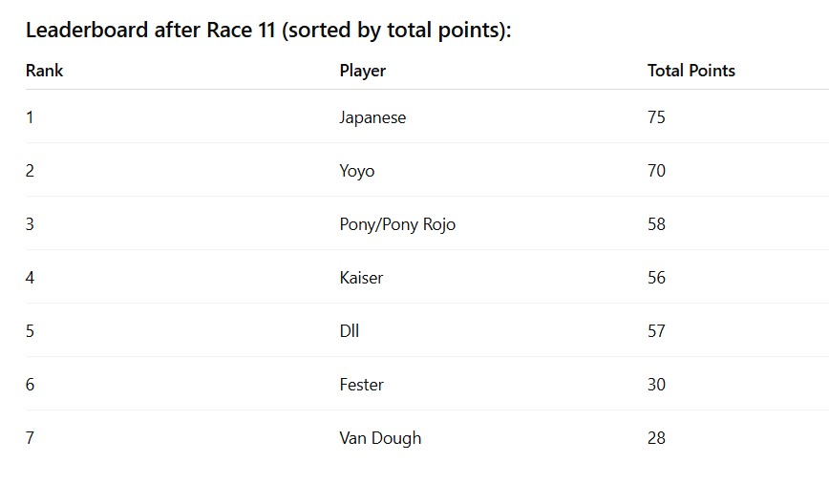Select the player name Kaiser
The width and height of the screenshot is (829, 504).
pyautogui.click(x=361, y=278)
